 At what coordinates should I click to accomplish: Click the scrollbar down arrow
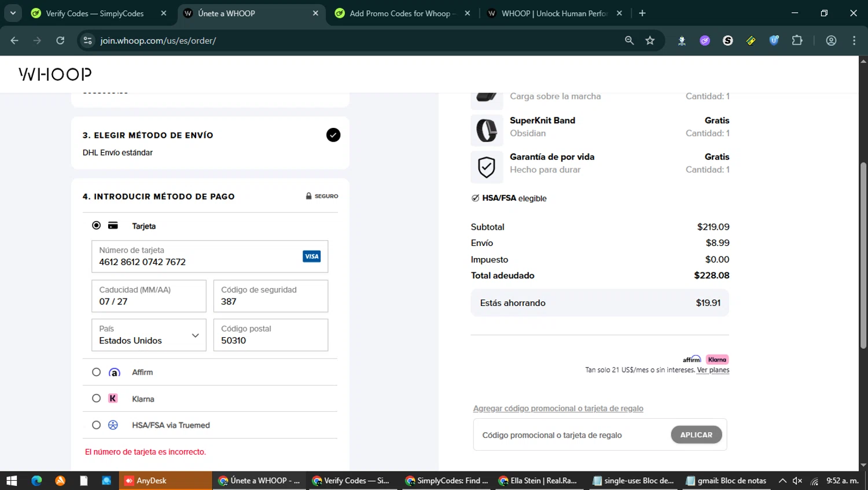(863, 465)
